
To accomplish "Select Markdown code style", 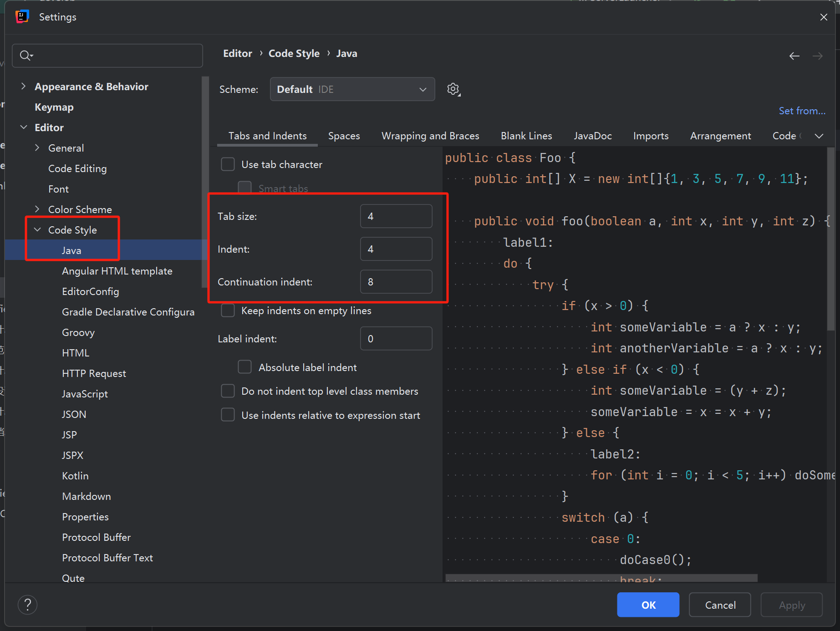I will point(86,496).
